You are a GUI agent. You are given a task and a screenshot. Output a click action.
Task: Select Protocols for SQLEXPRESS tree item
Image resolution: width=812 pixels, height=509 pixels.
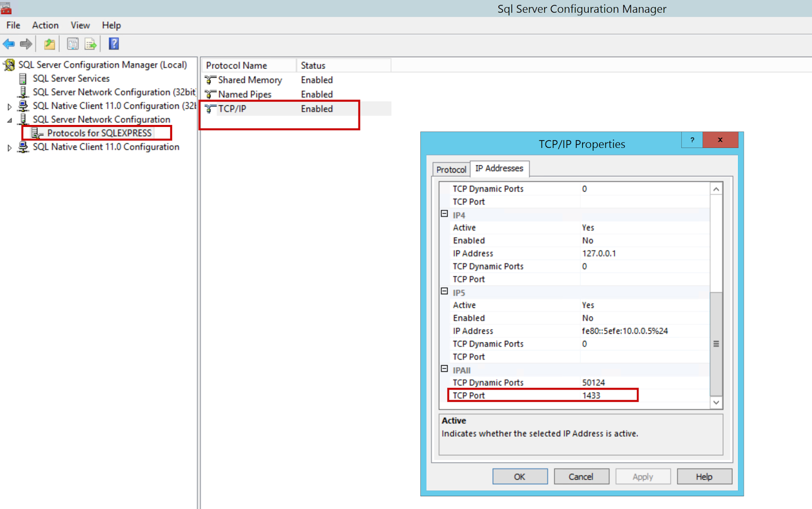[x=99, y=133]
